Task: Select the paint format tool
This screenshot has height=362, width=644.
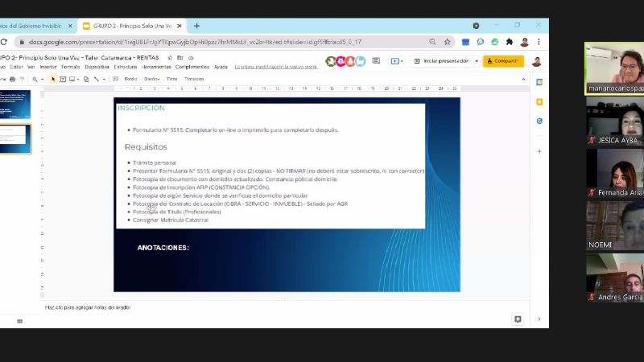Action: click(22, 79)
